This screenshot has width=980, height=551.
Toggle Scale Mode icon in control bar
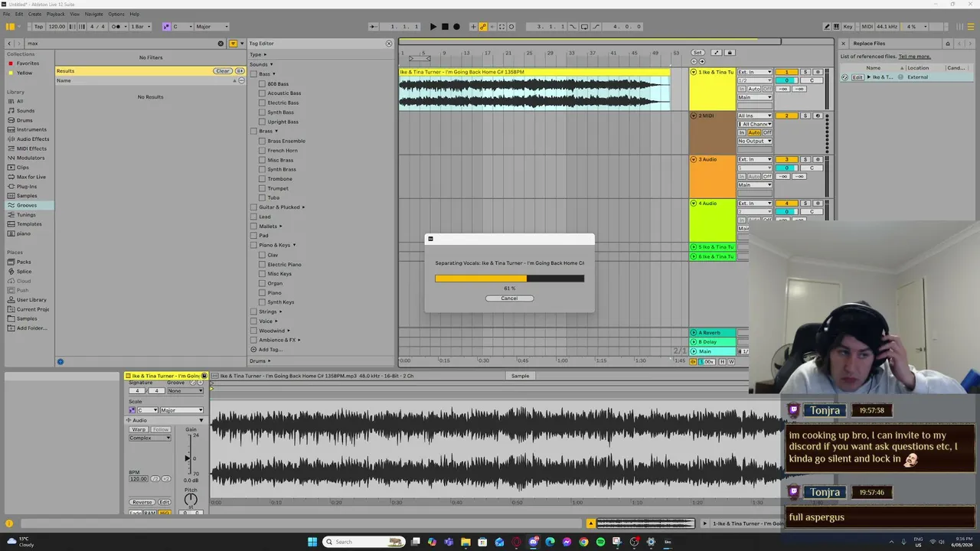coord(166,27)
